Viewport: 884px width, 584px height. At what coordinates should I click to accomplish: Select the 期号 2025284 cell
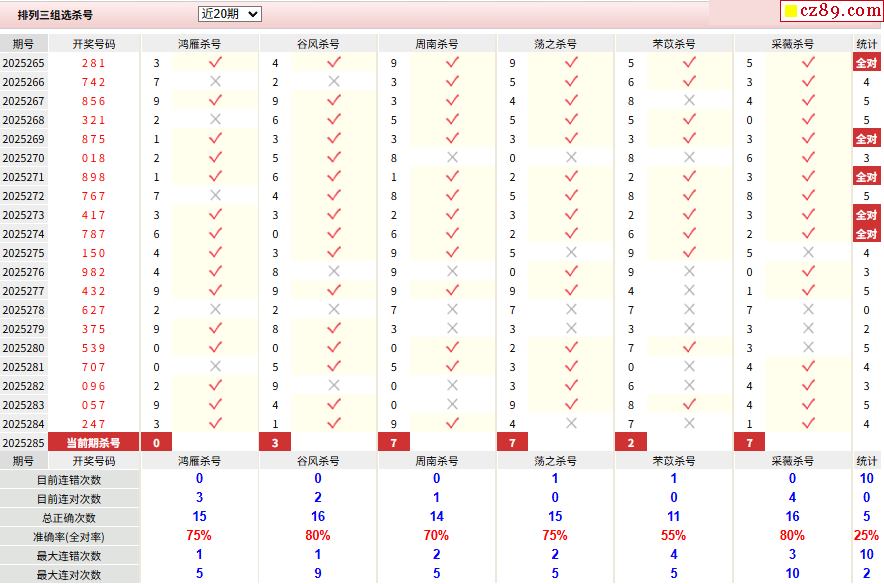point(24,424)
